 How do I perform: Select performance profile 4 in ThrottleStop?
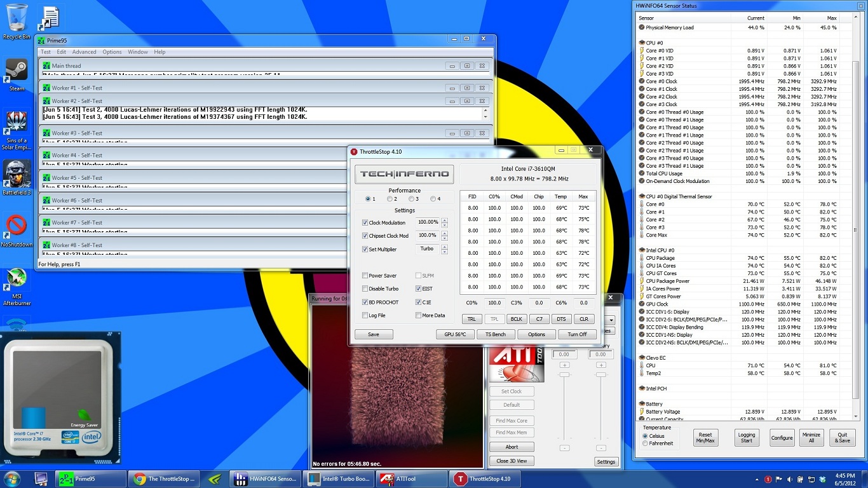pos(433,199)
